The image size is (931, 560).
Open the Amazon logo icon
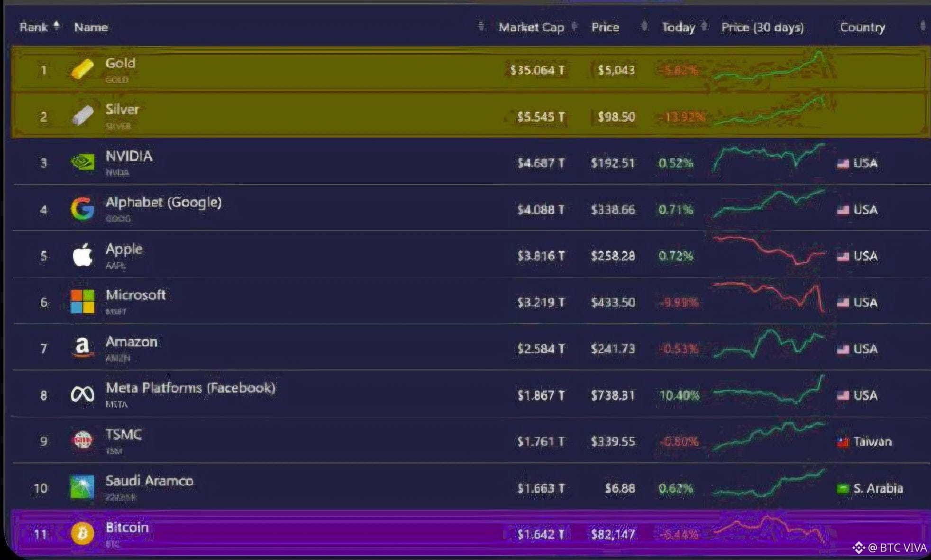82,347
